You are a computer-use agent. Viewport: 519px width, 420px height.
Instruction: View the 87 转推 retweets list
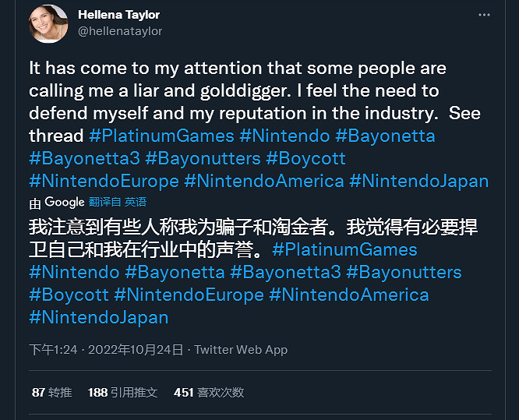coord(51,392)
